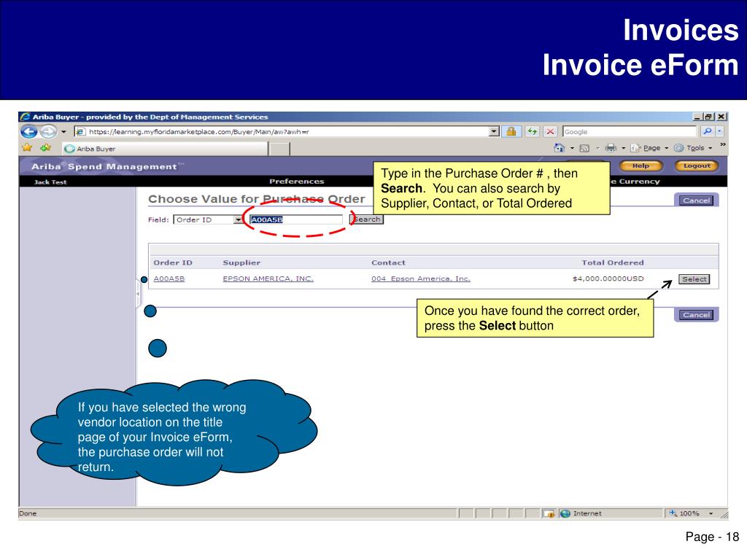This screenshot has height=560, width=747.
Task: Click the Favorites star icon
Action: (x=27, y=147)
